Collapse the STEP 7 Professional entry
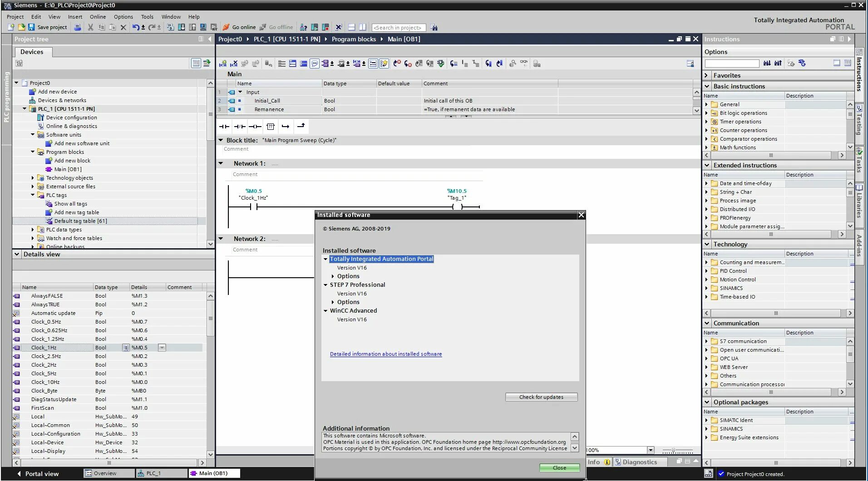The image size is (868, 481). tap(325, 285)
